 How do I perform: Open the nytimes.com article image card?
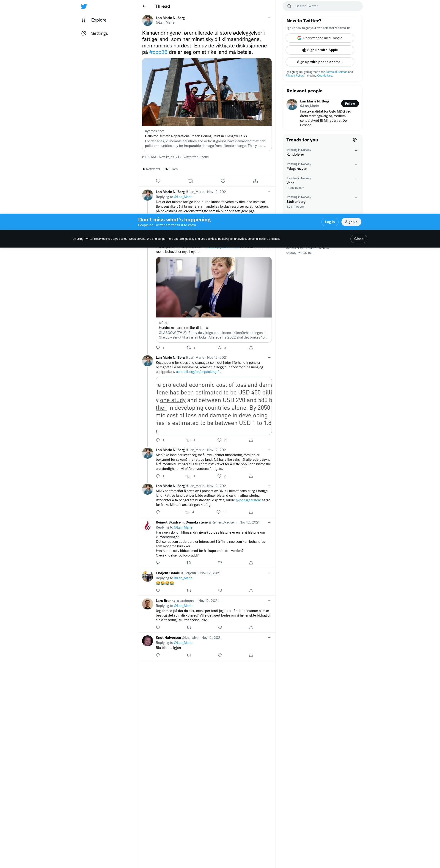(206, 92)
